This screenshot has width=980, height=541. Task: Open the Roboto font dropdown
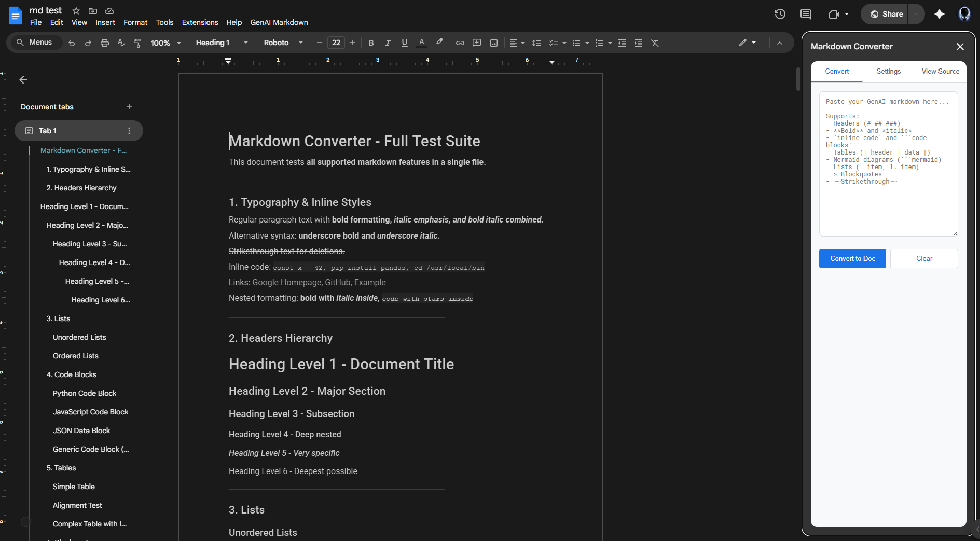pos(283,43)
